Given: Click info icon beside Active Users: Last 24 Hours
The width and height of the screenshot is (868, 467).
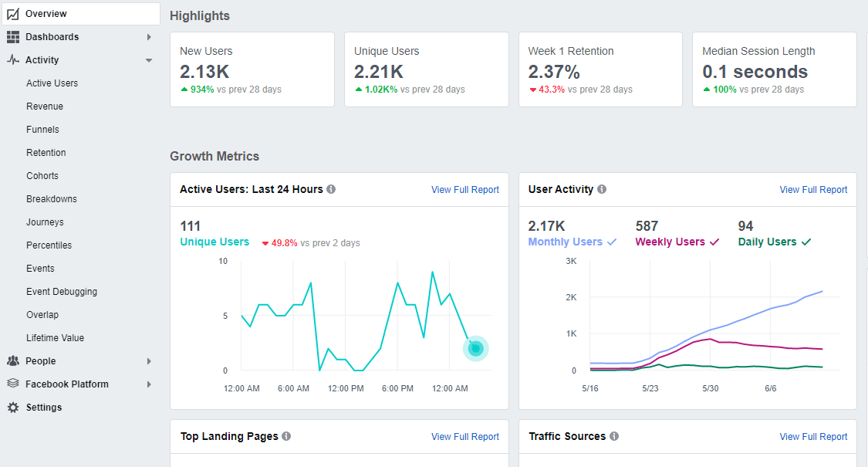Looking at the screenshot, I should point(331,189).
